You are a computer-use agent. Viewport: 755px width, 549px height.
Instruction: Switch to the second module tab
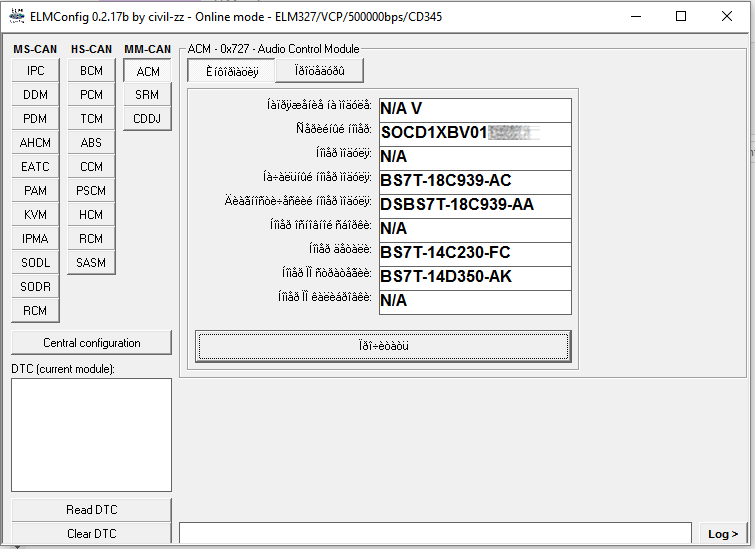point(313,71)
